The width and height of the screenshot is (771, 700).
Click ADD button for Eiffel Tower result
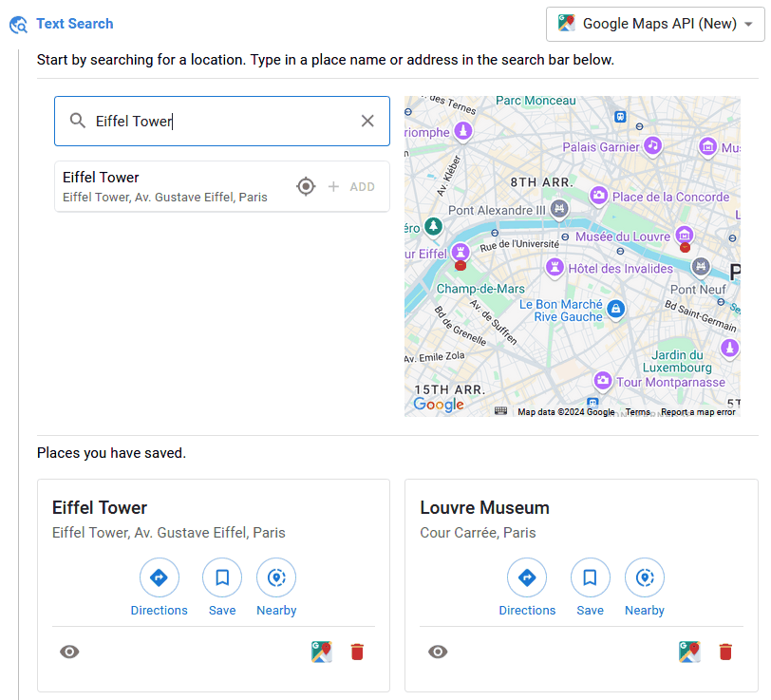352,187
